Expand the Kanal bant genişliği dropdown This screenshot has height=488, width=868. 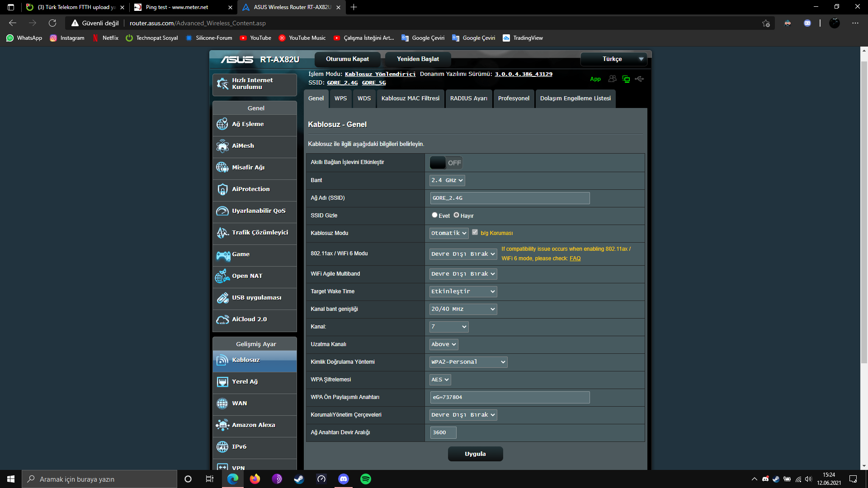coord(463,309)
